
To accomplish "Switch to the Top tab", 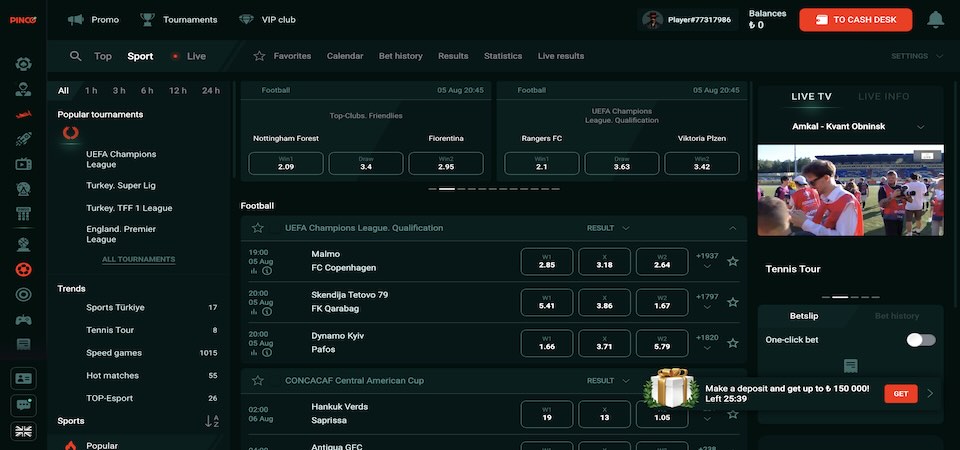I will coord(103,56).
